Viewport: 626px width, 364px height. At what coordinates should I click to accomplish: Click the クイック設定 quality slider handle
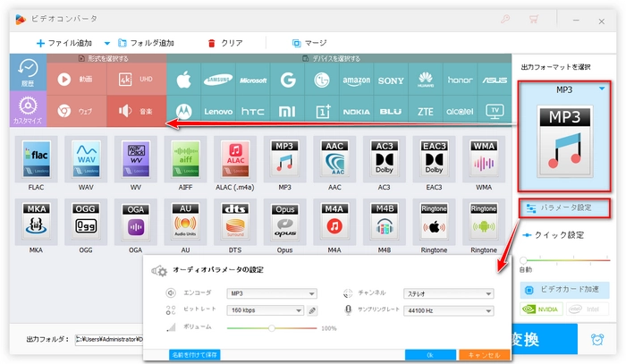tap(523, 260)
